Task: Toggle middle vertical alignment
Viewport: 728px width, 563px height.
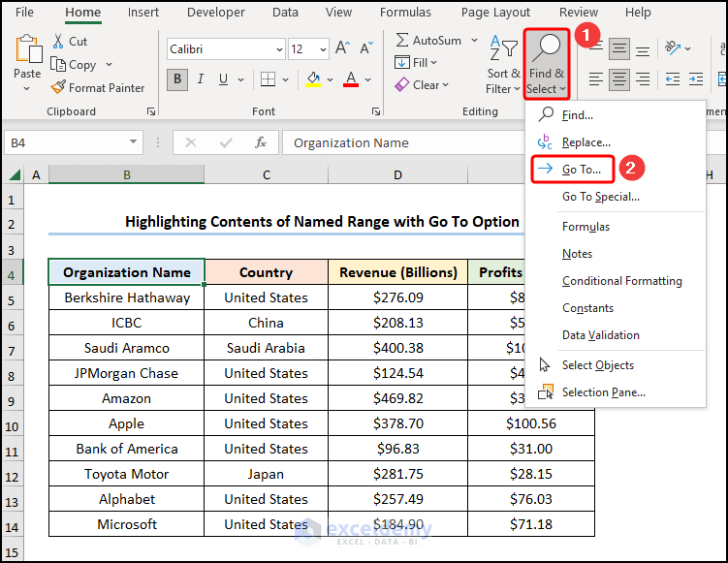Action: tap(620, 48)
